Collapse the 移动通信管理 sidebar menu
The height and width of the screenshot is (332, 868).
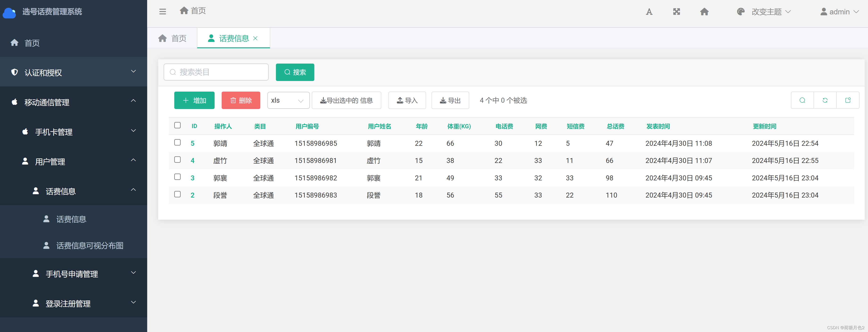133,101
